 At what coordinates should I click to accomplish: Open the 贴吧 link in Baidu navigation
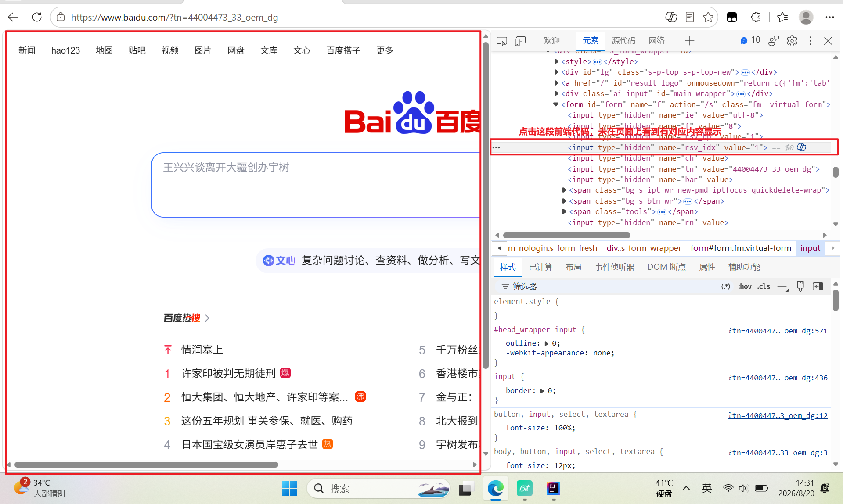coord(137,50)
